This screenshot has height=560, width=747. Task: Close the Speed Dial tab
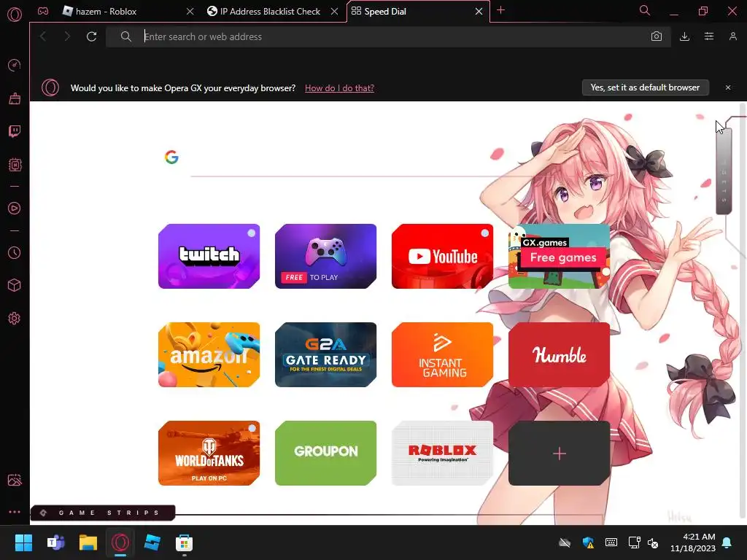(479, 12)
